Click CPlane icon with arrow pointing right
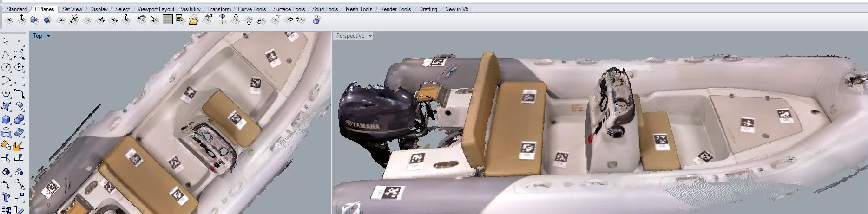Screen dimensions: 868x214 pos(301,19)
